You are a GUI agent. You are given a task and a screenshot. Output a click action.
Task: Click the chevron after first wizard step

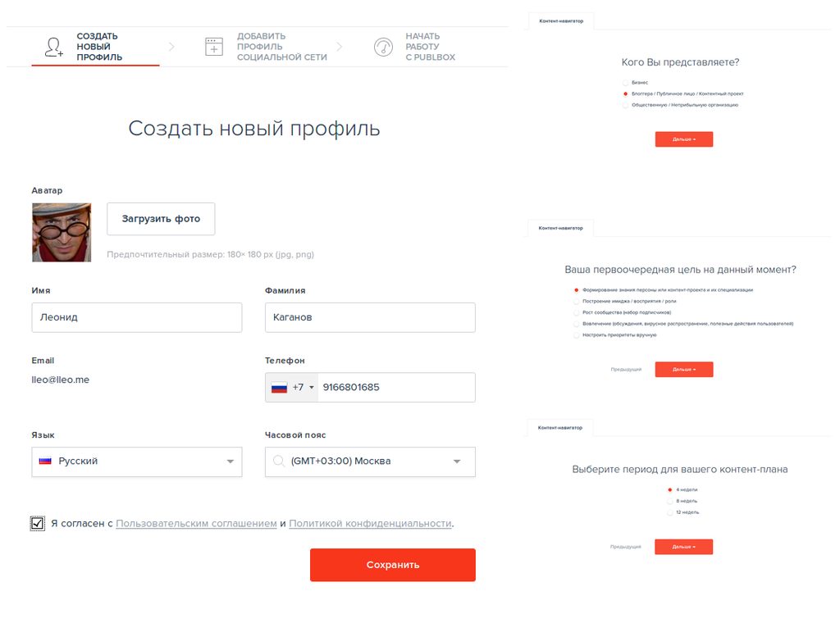171,47
